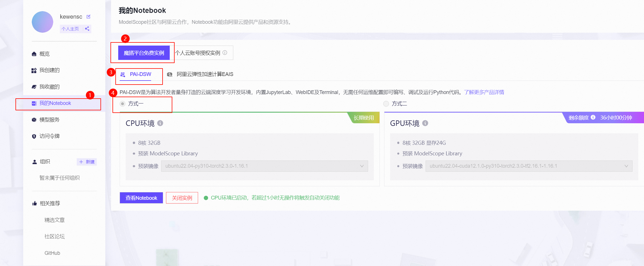Click the info icon next to CPU环境

(x=160, y=123)
